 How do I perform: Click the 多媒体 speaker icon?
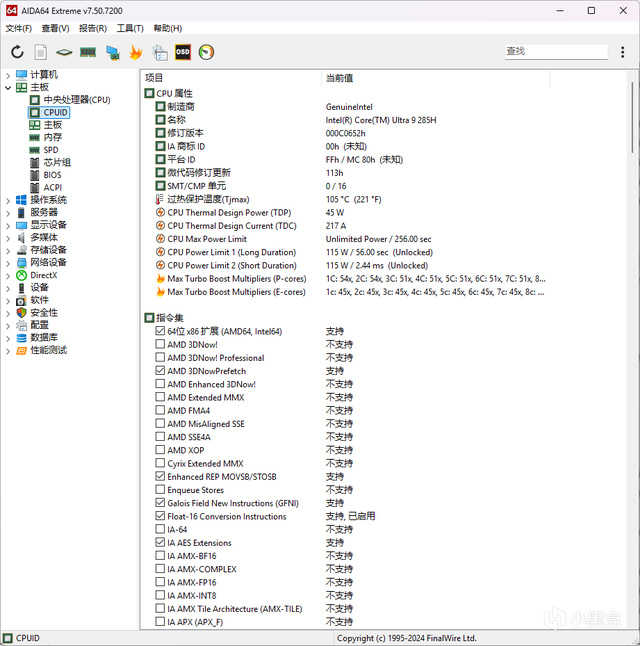pyautogui.click(x=21, y=238)
